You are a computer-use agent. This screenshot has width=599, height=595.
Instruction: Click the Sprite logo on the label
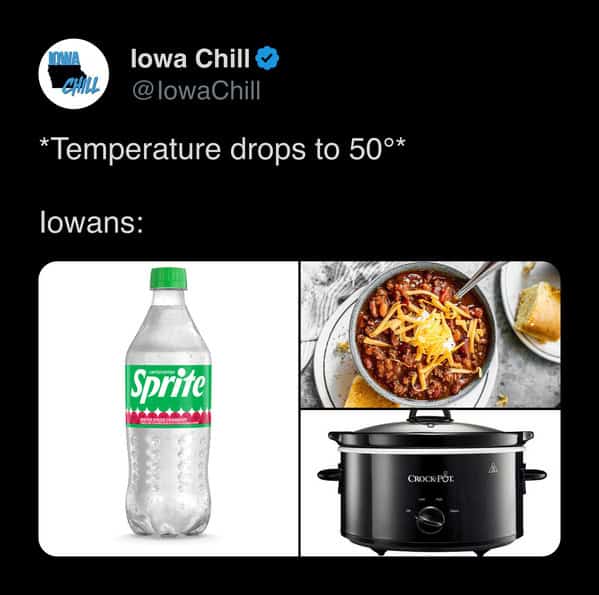pos(168,385)
